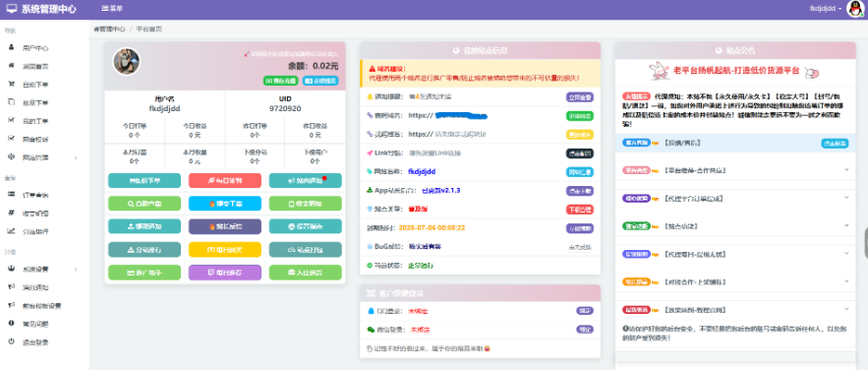Open the 前台模板设置 sidebar item

point(41,306)
